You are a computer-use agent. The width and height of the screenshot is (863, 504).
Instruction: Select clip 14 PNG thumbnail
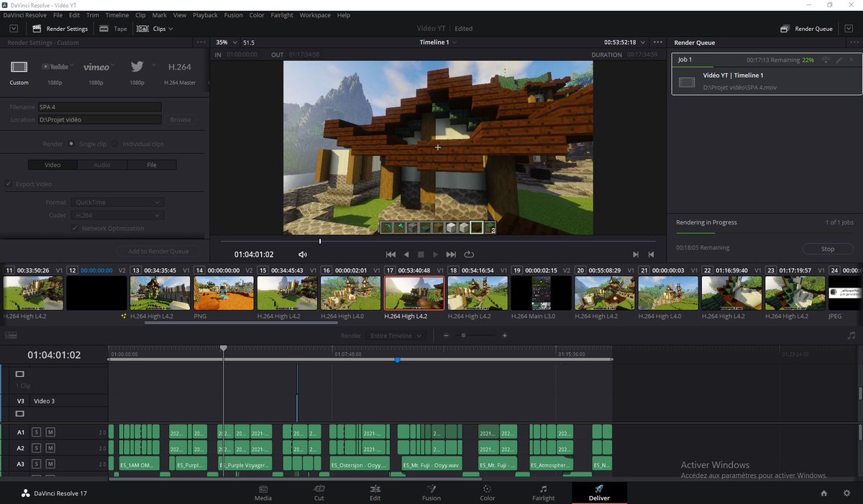pos(223,293)
